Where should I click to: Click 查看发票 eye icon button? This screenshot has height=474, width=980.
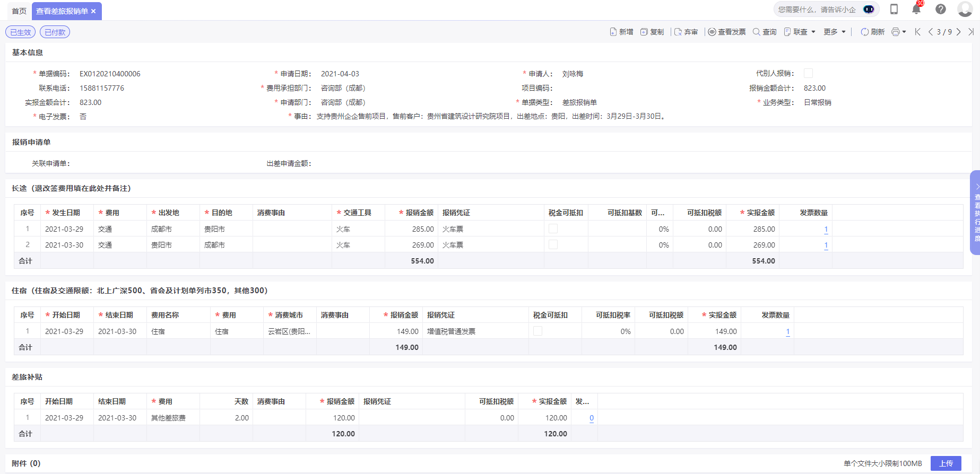727,32
